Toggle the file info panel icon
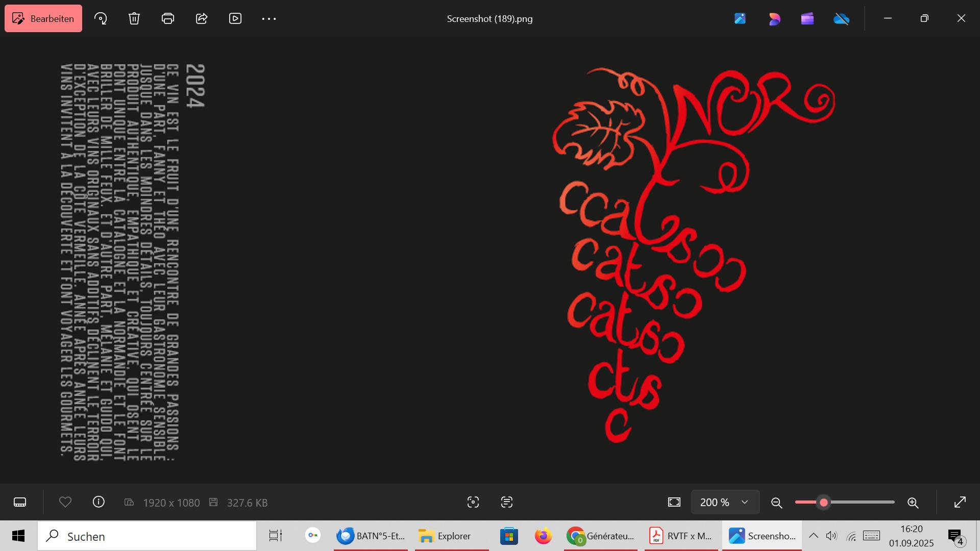Viewport: 980px width, 551px height. point(99,503)
